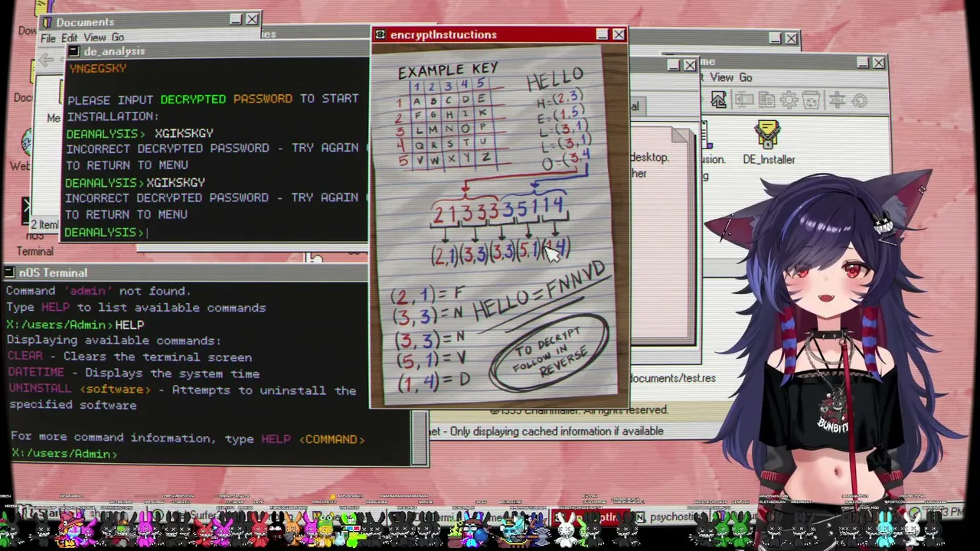Screen dimensions: 980x551
Task: Minimize the Home window
Action: click(x=863, y=62)
